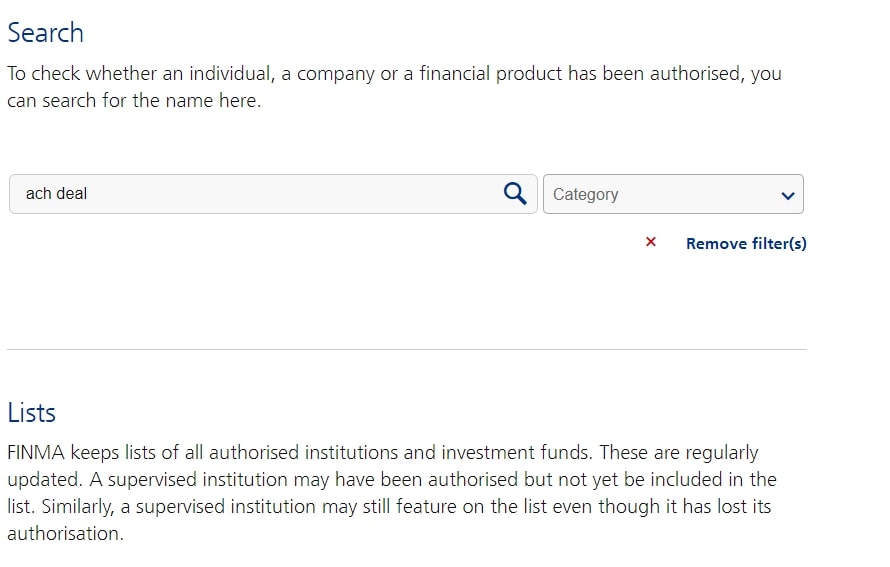Click the red X remove icon
This screenshot has width=890, height=567.
(x=650, y=242)
